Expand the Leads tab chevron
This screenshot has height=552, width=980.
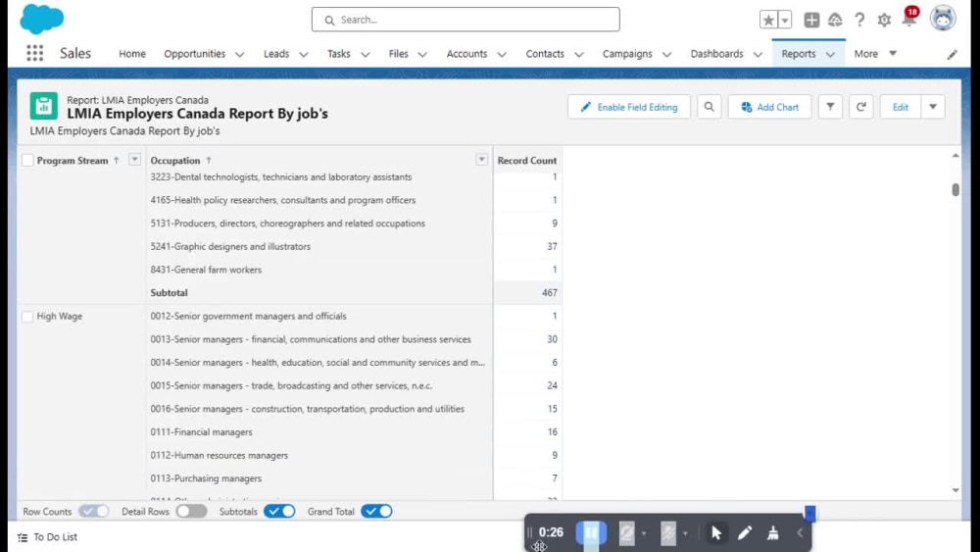click(304, 54)
